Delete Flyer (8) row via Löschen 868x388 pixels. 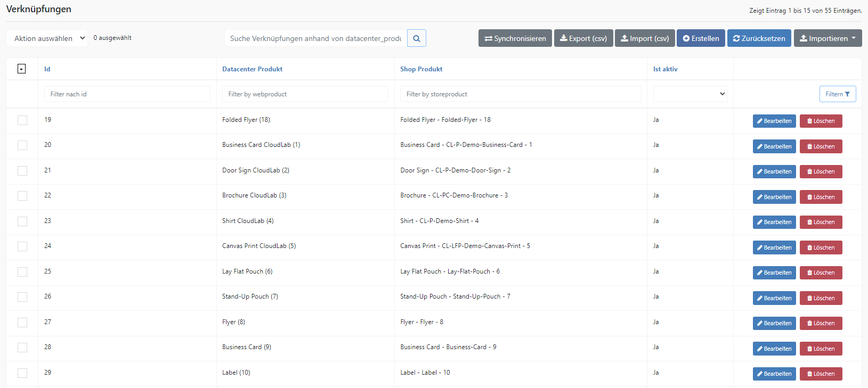pyautogui.click(x=821, y=323)
